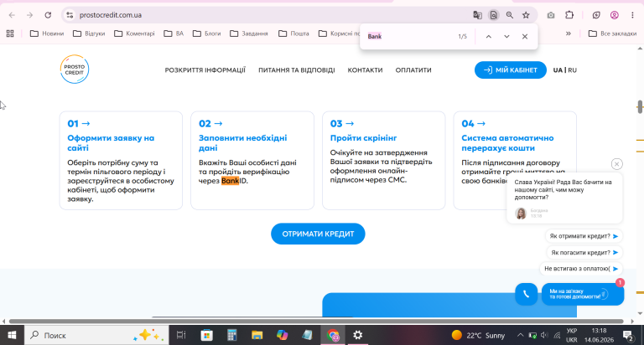This screenshot has height=345, width=644.
Task: Click the volume icon in system tray
Action: coord(544,335)
